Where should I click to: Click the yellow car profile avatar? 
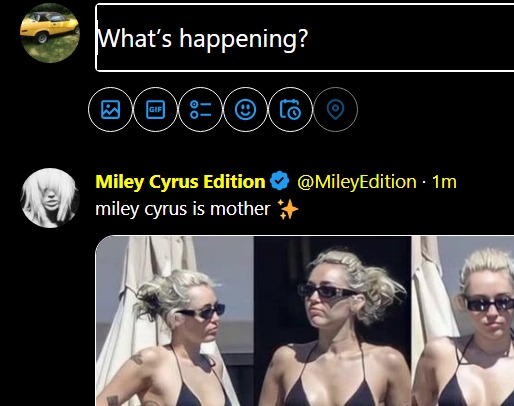(x=50, y=33)
